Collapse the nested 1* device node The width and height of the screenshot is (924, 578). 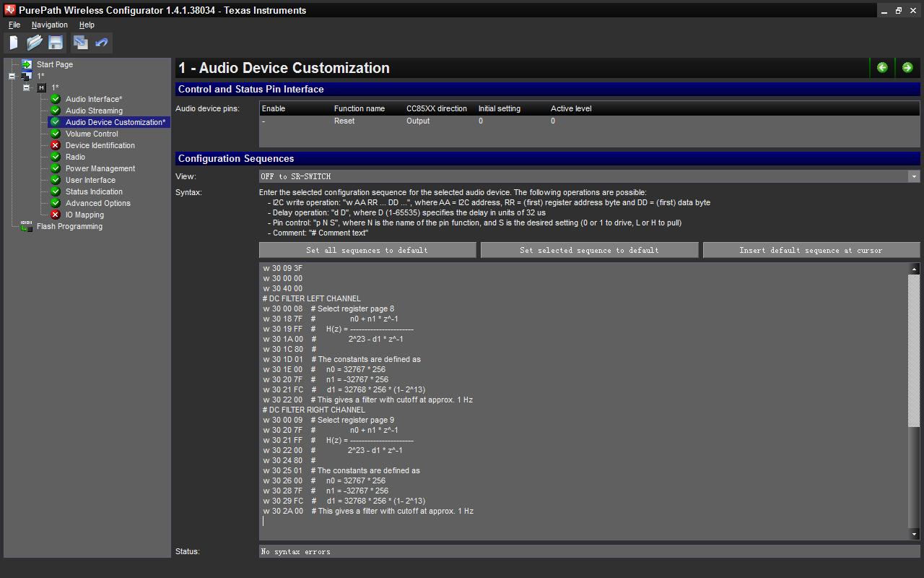click(x=26, y=87)
